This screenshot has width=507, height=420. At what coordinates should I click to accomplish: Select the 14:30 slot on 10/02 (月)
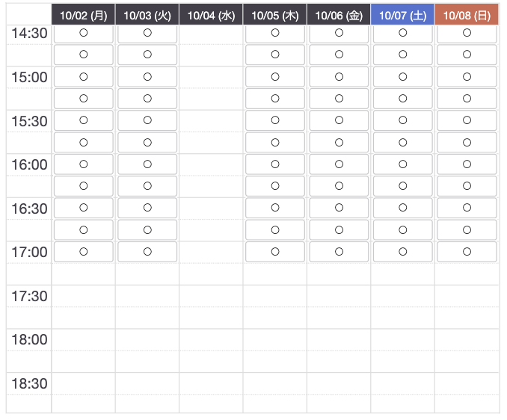tap(84, 33)
